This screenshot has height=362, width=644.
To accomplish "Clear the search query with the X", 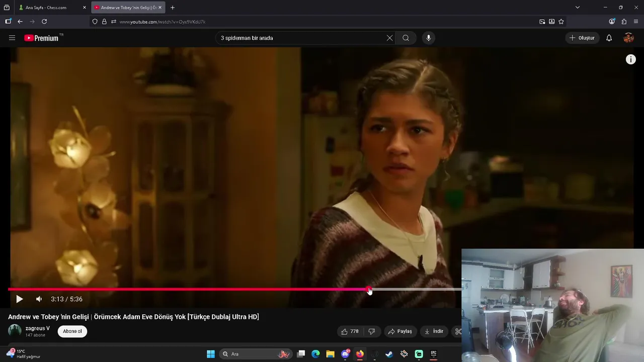I will coord(389,38).
